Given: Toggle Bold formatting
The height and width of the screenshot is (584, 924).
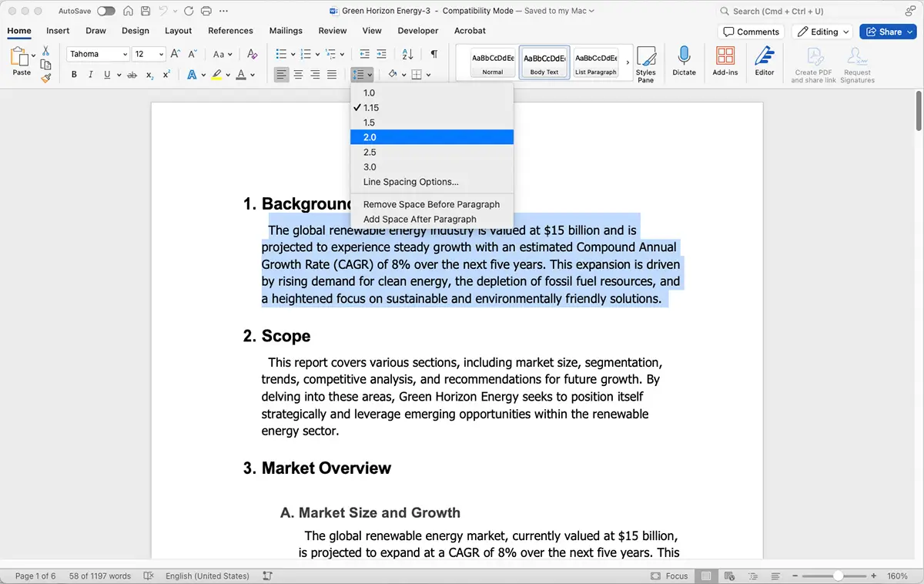Looking at the screenshot, I should point(74,74).
